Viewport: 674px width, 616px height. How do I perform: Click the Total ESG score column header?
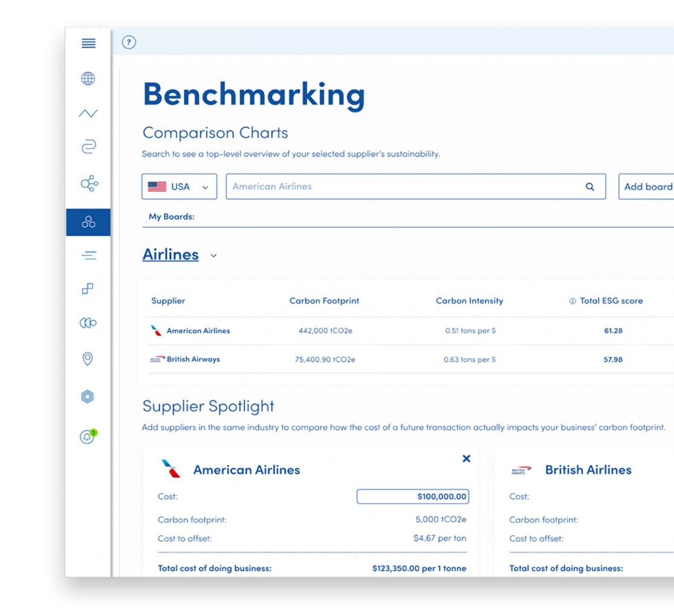[x=611, y=301]
